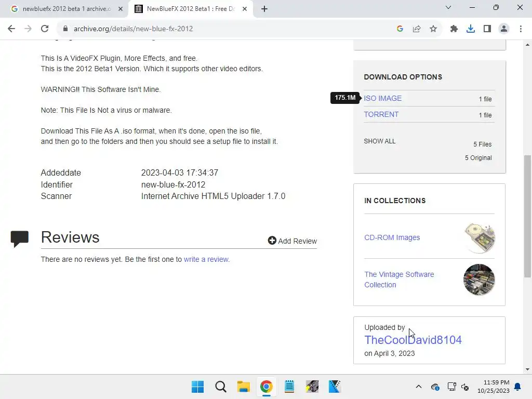Launch File Explorer from taskbar

coord(243,387)
